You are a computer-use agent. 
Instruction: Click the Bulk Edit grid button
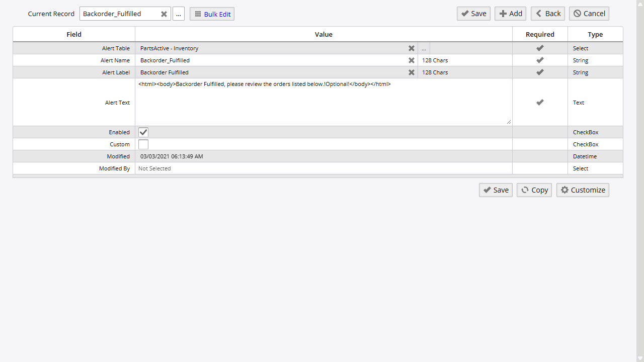[x=212, y=14]
